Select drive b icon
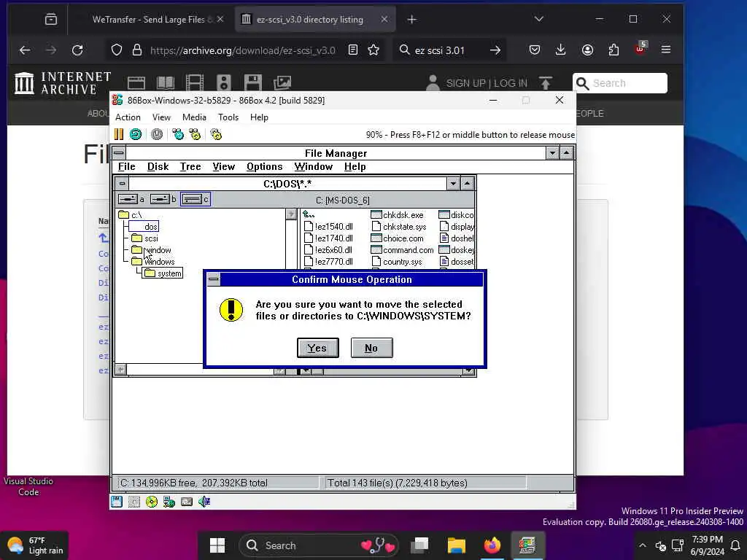 click(x=163, y=199)
